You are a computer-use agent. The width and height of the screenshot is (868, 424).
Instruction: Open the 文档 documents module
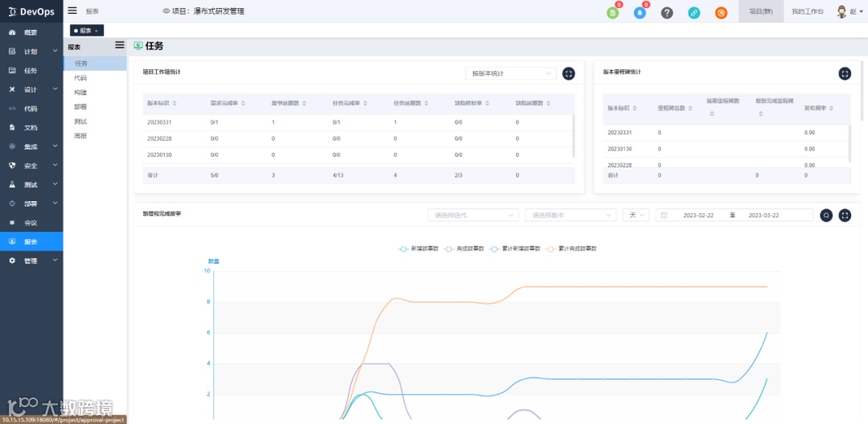point(31,127)
